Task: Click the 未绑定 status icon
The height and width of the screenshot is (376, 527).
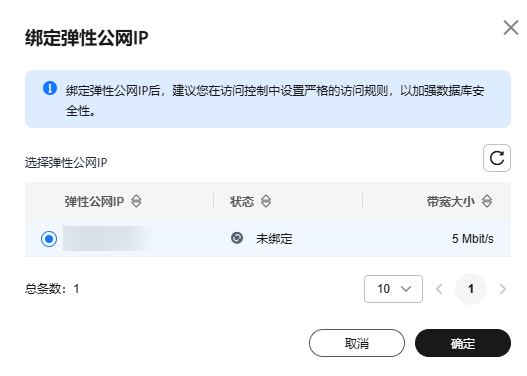Action: [237, 238]
